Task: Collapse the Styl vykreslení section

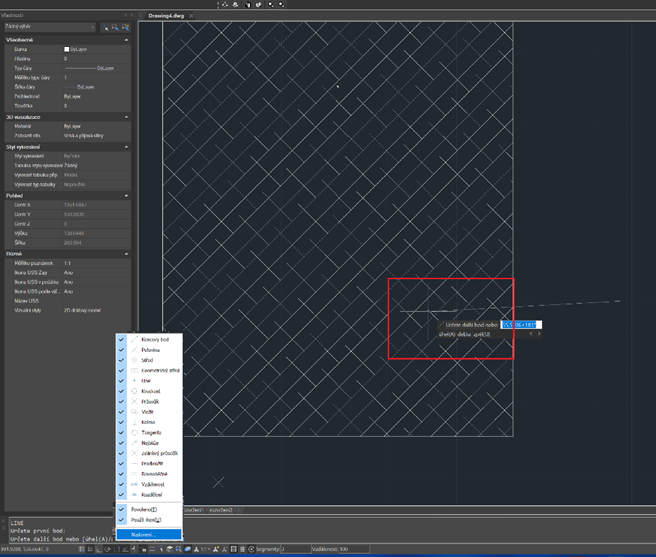Action: [x=126, y=147]
